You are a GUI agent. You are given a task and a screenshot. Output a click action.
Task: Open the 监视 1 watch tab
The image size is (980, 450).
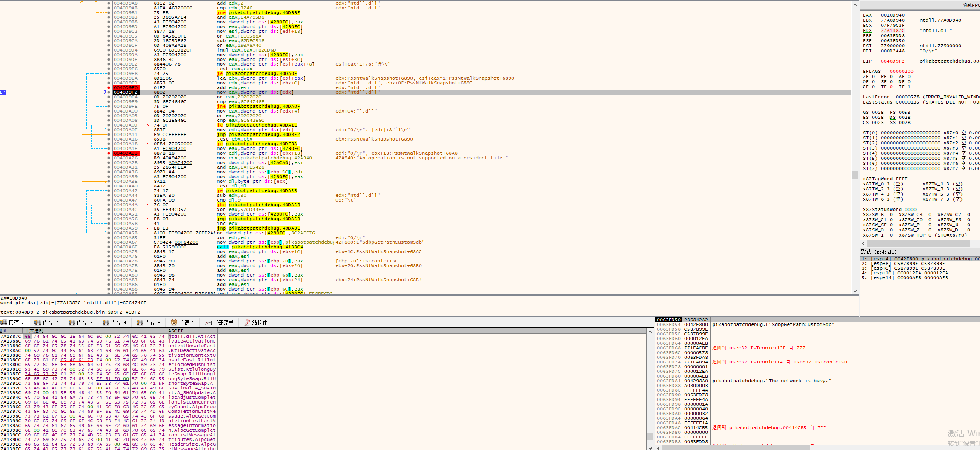[x=183, y=323]
